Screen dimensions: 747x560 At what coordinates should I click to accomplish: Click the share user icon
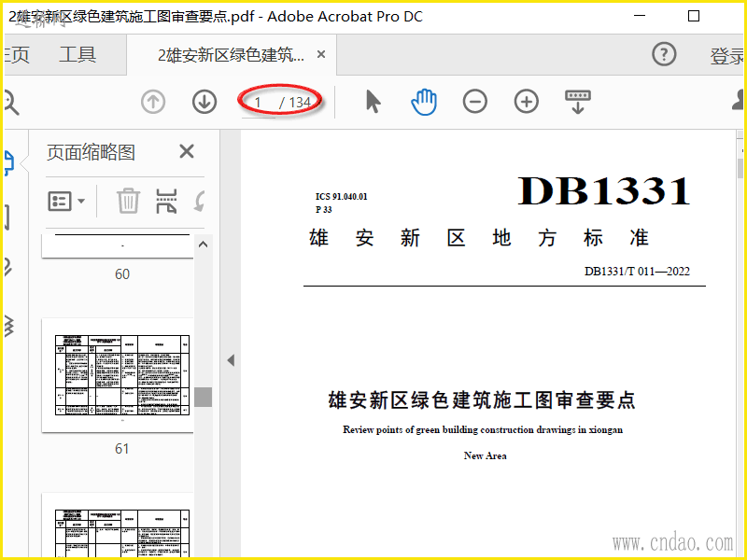738,100
